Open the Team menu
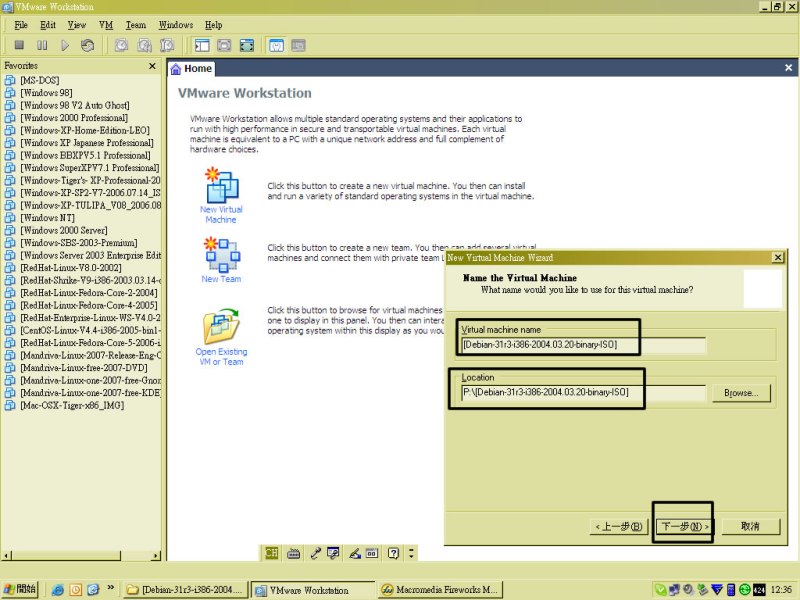 [136, 25]
